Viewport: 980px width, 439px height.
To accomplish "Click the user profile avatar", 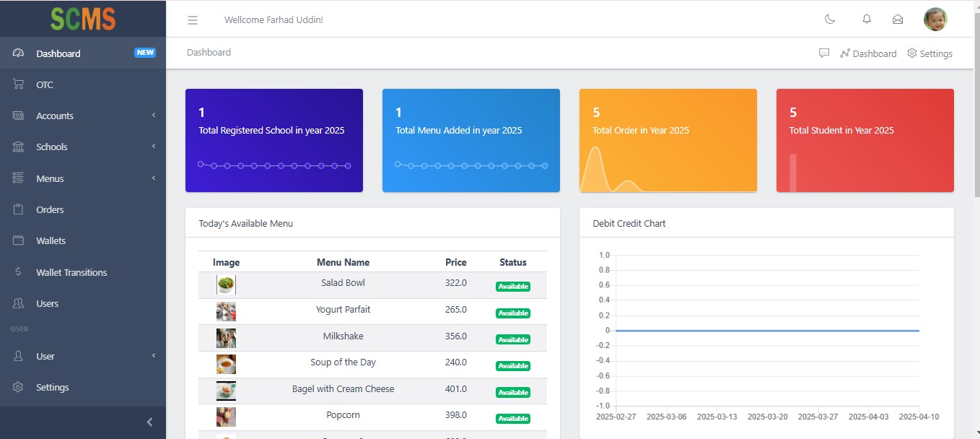I will (935, 19).
